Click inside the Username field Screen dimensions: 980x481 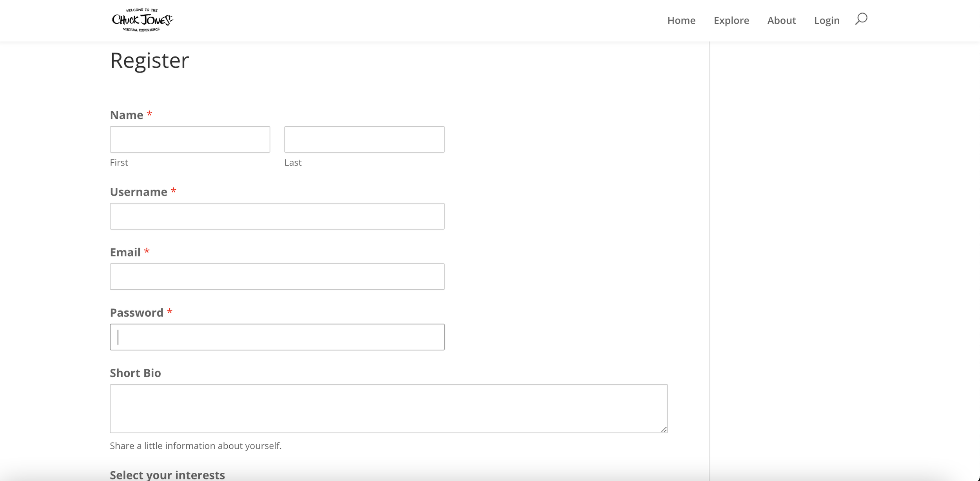click(x=277, y=216)
